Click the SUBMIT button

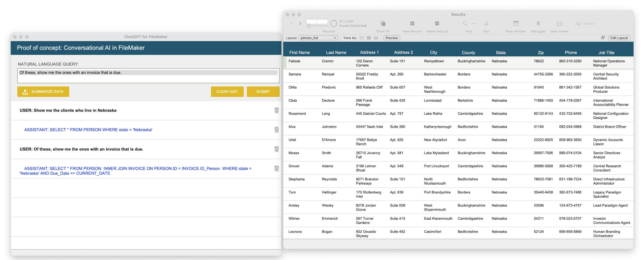263,92
